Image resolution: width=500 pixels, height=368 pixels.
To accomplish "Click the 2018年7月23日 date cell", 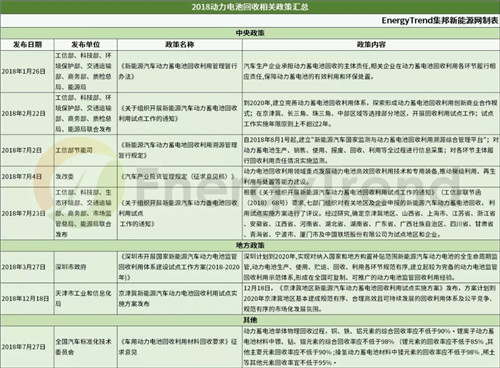I will (x=24, y=213).
